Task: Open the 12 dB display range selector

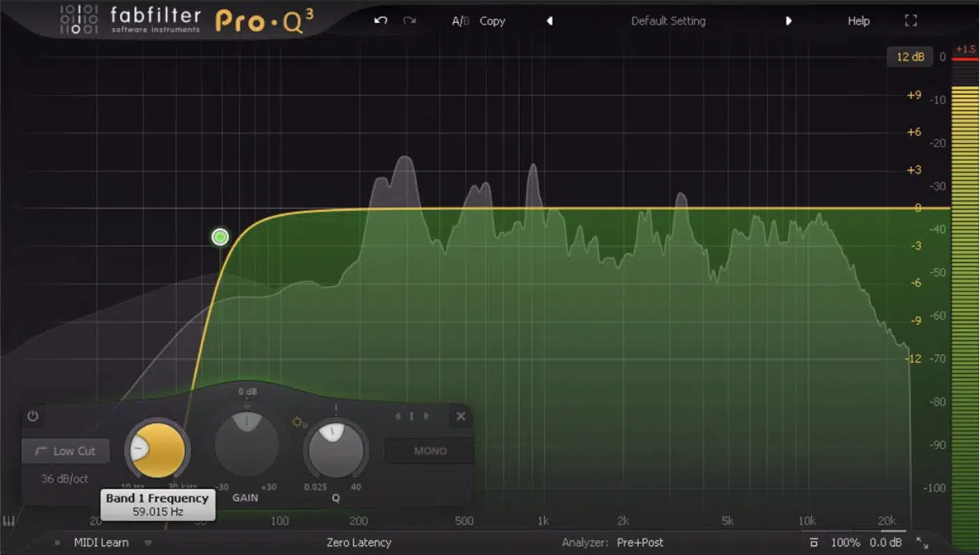Action: 910,56
